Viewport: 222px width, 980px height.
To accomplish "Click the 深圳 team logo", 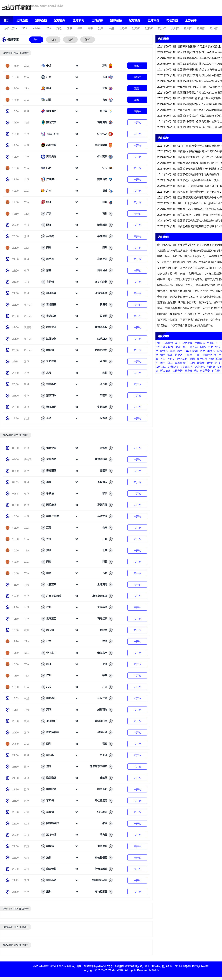I will [110, 66].
